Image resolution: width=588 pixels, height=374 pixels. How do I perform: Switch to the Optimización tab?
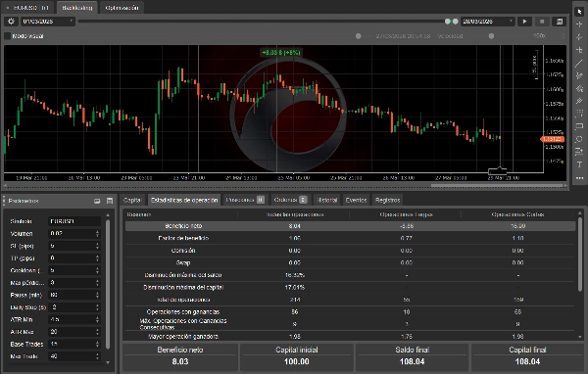pyautogui.click(x=122, y=8)
